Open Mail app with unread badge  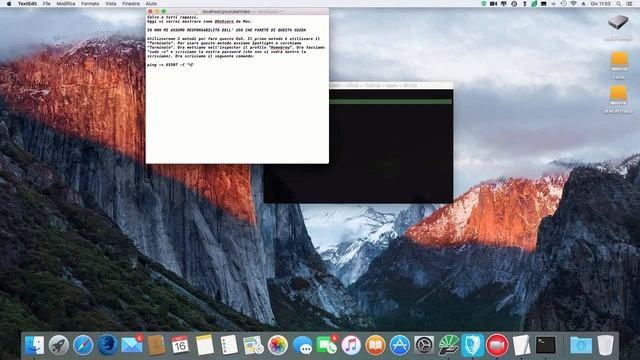point(132,345)
